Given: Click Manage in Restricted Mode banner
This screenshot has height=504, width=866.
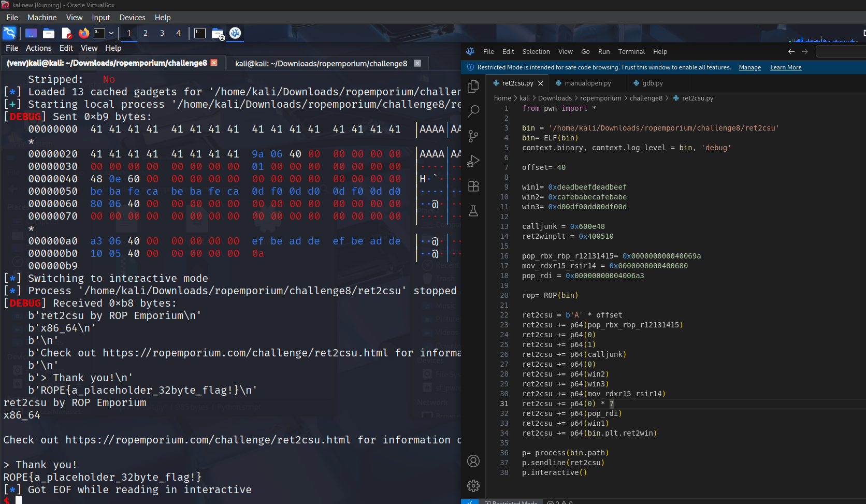Looking at the screenshot, I should (x=749, y=67).
